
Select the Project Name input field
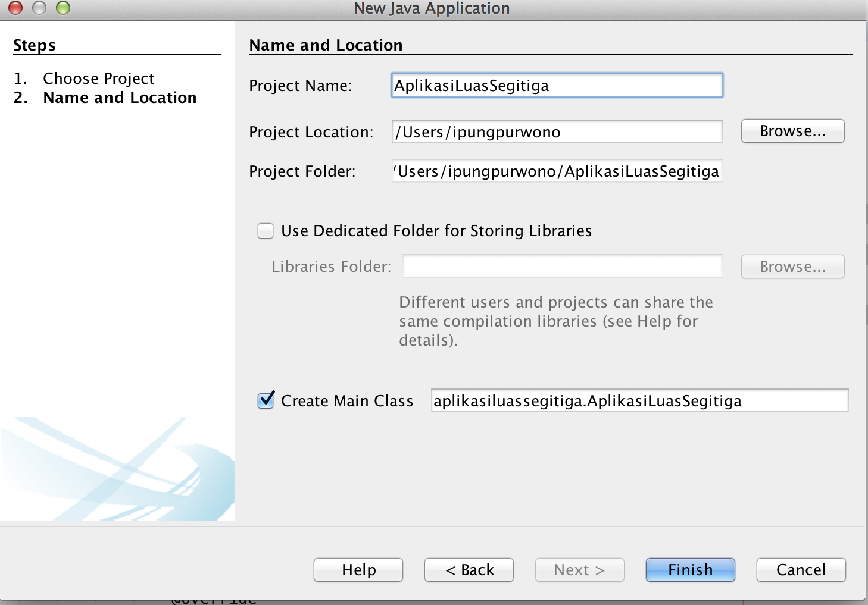(556, 85)
